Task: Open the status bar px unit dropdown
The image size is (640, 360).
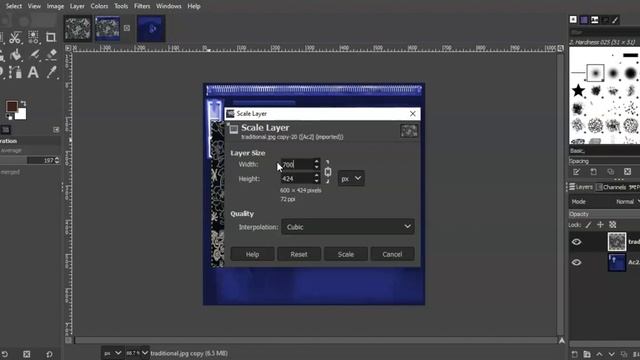Action: pyautogui.click(x=112, y=353)
